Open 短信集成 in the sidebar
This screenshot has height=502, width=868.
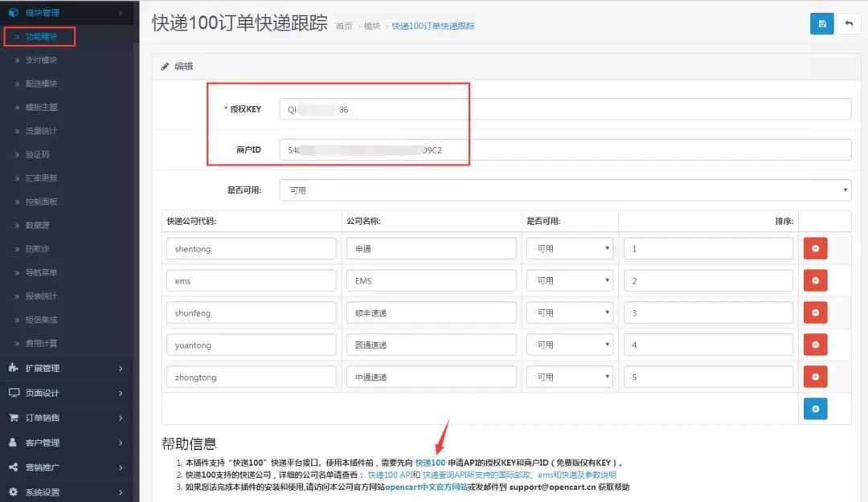pos(42,320)
